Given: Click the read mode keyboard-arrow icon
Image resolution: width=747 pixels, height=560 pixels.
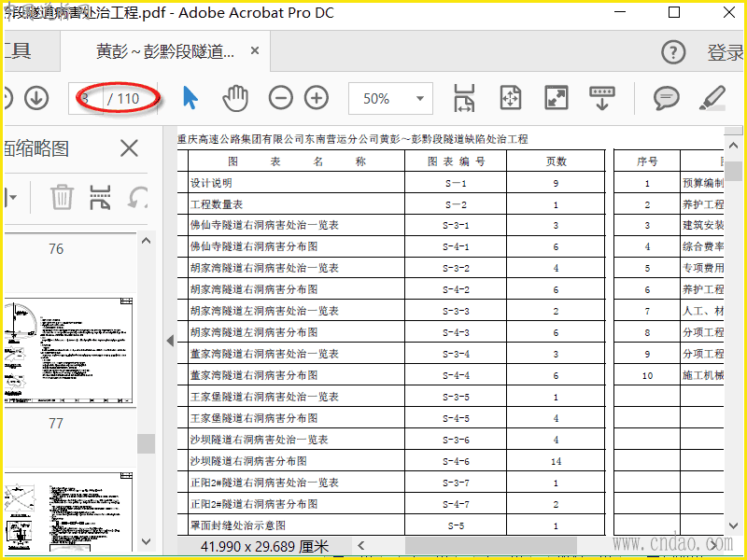Looking at the screenshot, I should [x=601, y=98].
